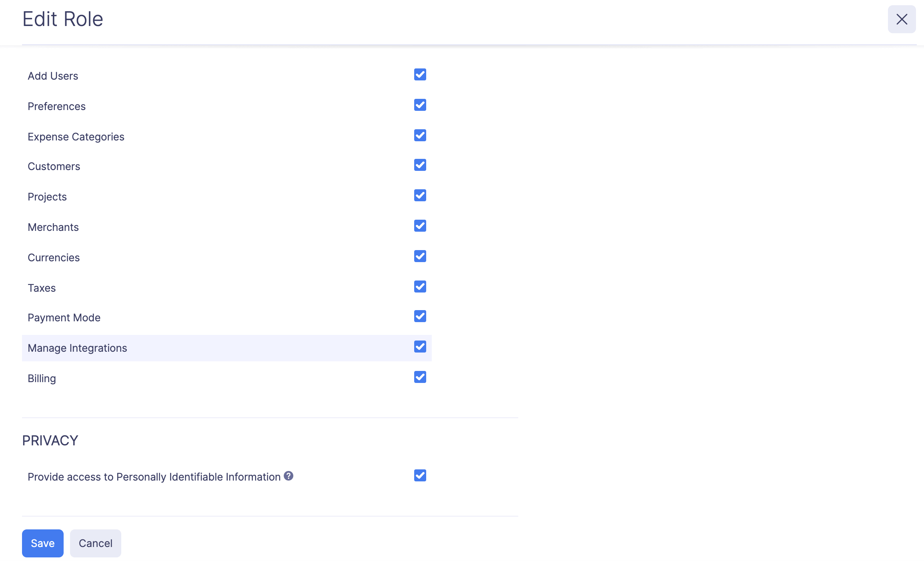
Task: Toggle the Taxes checkbox
Action: 420,287
